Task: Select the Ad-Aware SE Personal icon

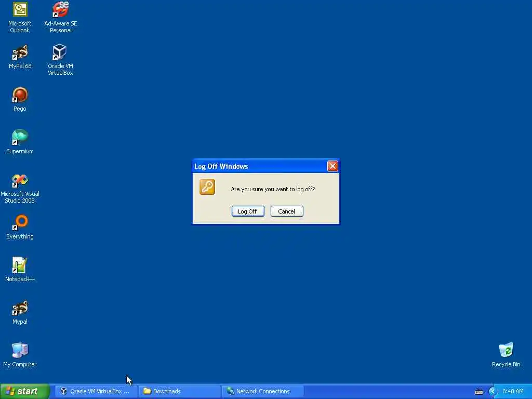Action: (x=60, y=17)
